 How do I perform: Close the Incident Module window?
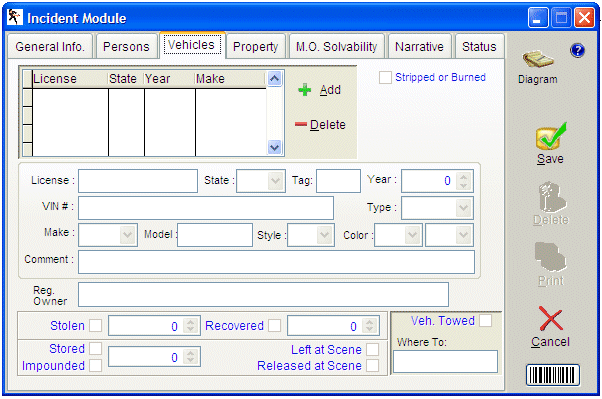[584, 18]
